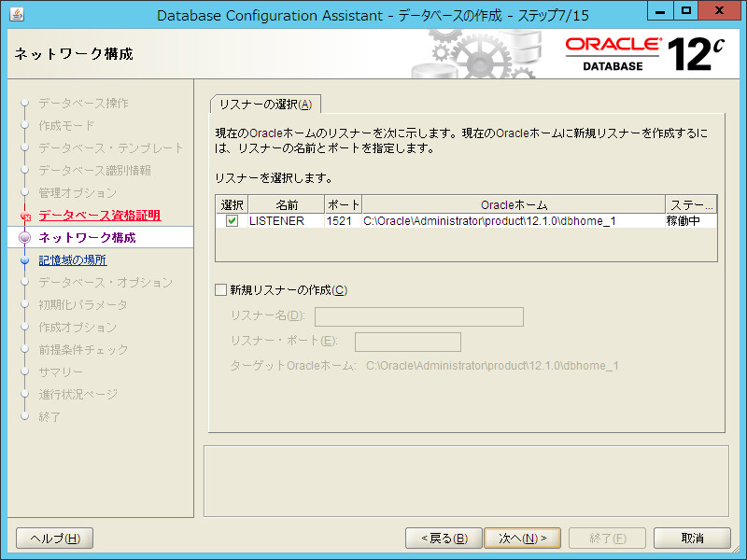The height and width of the screenshot is (560, 747).
Task: Minimize the Database Configuration Assistant window
Action: click(x=660, y=10)
